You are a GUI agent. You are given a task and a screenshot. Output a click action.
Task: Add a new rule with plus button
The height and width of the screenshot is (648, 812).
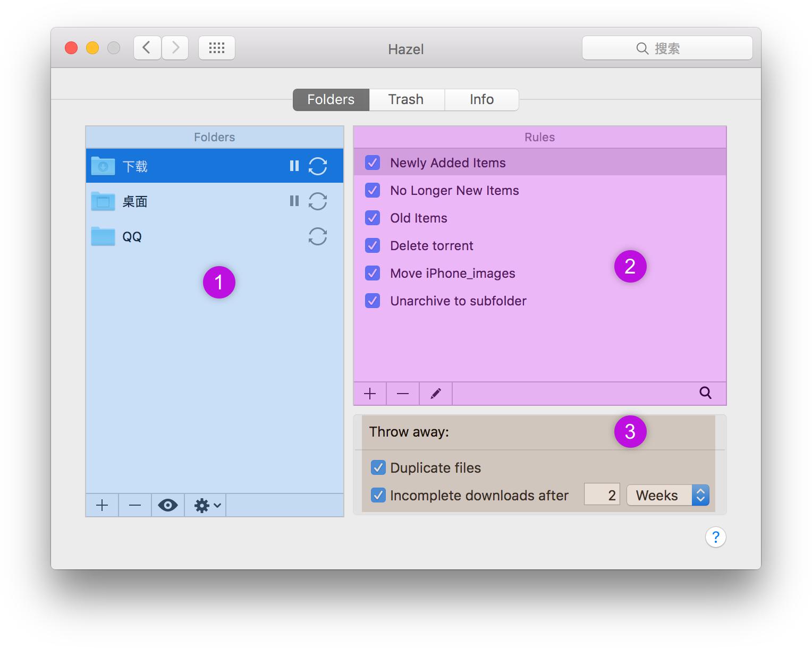point(370,394)
